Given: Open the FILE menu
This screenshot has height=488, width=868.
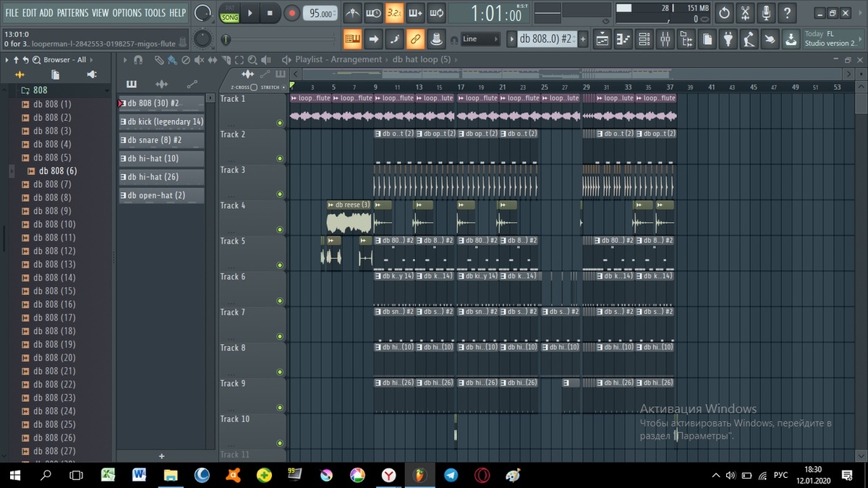Looking at the screenshot, I should point(12,13).
